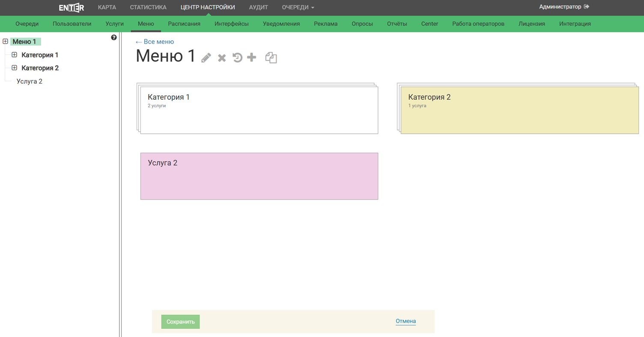Screen dimensions: 644x337
Task: Go to the Пользователи tab
Action: 72,24
